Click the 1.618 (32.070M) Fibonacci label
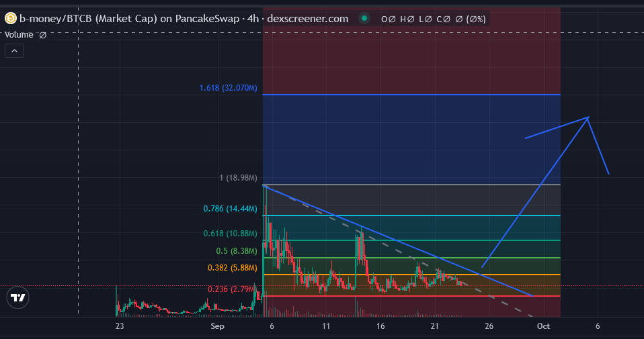The width and height of the screenshot is (644, 339). click(229, 88)
